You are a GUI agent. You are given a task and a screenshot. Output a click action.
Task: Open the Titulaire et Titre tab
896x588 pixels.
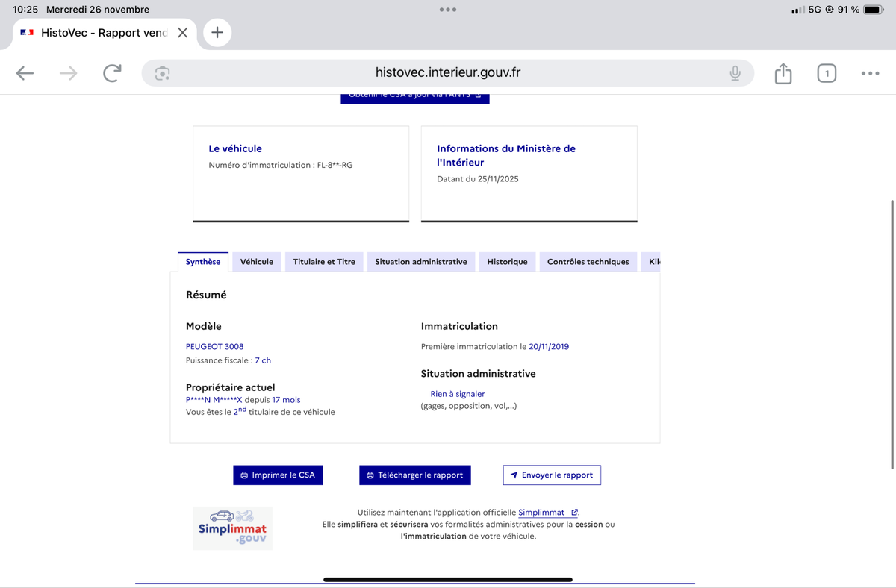pyautogui.click(x=324, y=262)
